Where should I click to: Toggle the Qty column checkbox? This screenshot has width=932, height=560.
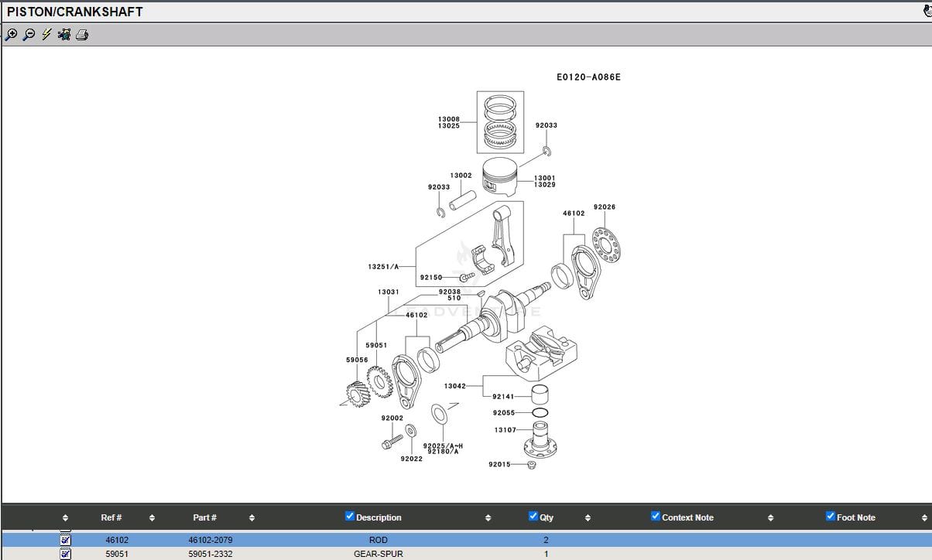[533, 517]
